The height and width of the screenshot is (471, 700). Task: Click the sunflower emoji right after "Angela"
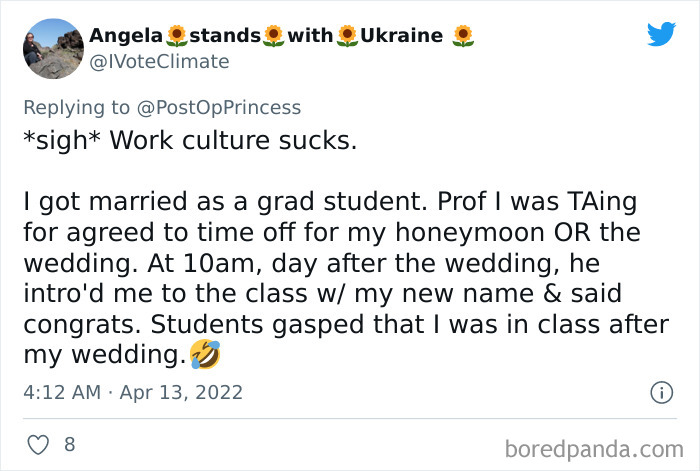(x=176, y=37)
